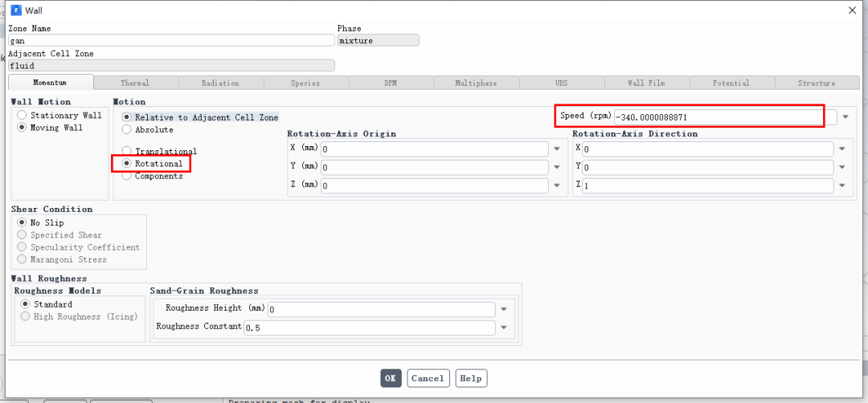
Task: Open dropdown for Rotation-Axis Direction Z
Action: click(842, 185)
